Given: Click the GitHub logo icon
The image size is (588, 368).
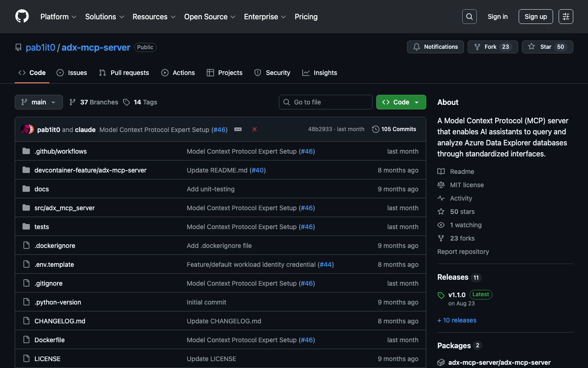Looking at the screenshot, I should coord(22,17).
